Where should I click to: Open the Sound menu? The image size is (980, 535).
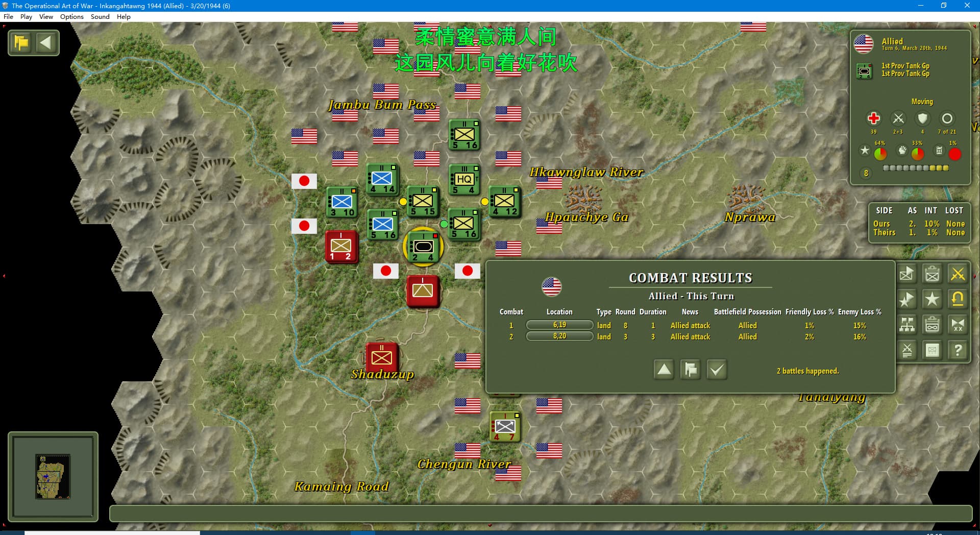pos(100,16)
